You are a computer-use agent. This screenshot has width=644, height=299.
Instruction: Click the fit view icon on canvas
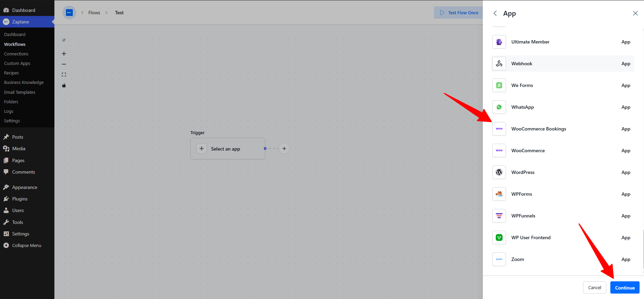(64, 75)
